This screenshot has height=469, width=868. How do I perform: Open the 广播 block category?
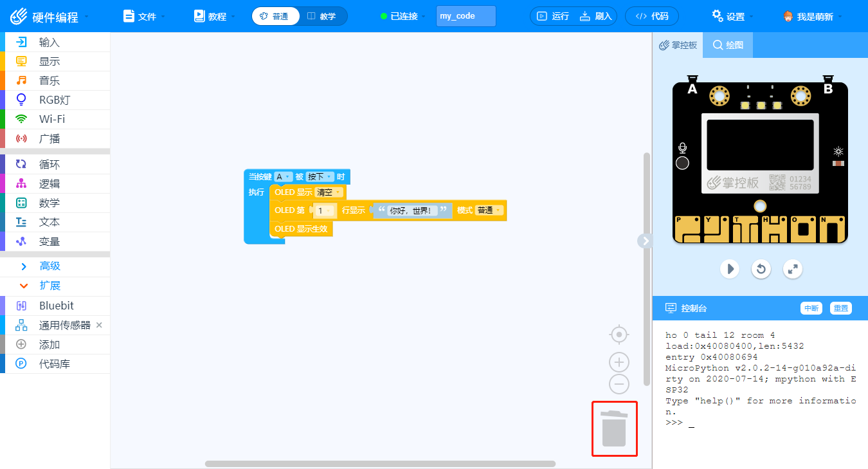tap(55, 138)
